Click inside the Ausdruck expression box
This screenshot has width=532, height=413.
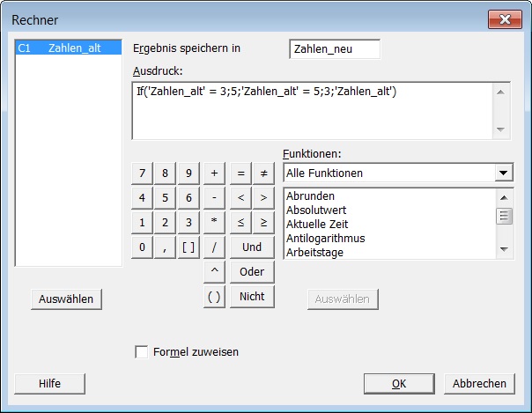(312, 111)
